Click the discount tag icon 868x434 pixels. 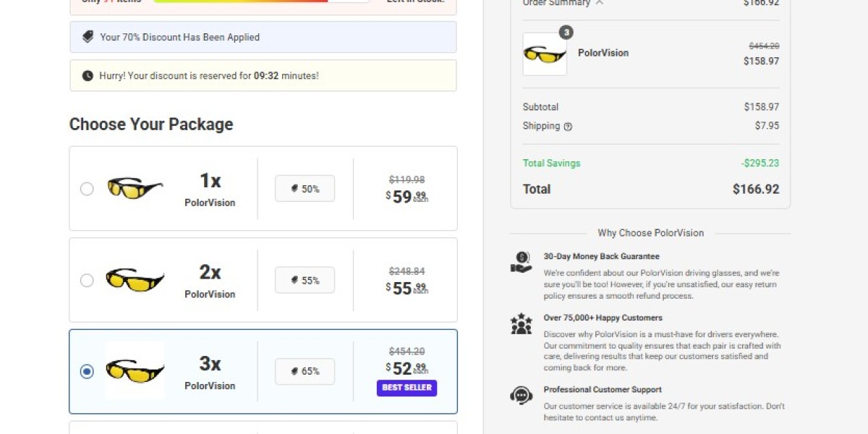(88, 37)
